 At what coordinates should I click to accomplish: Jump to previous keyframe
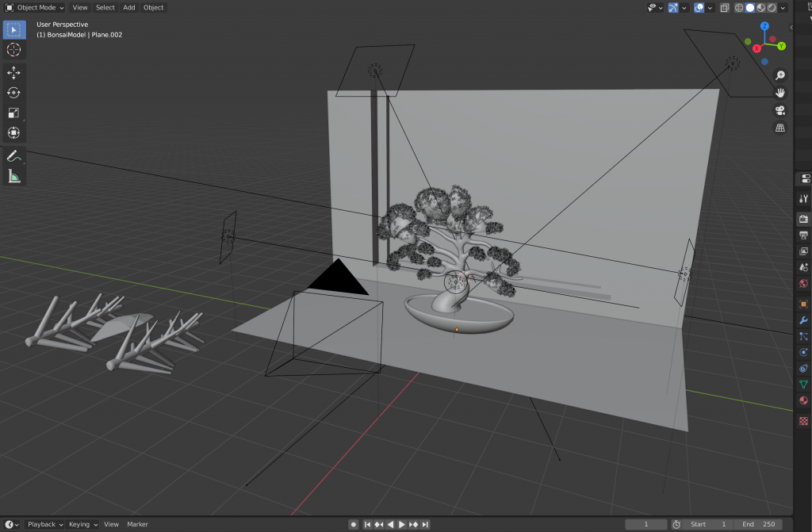378,524
